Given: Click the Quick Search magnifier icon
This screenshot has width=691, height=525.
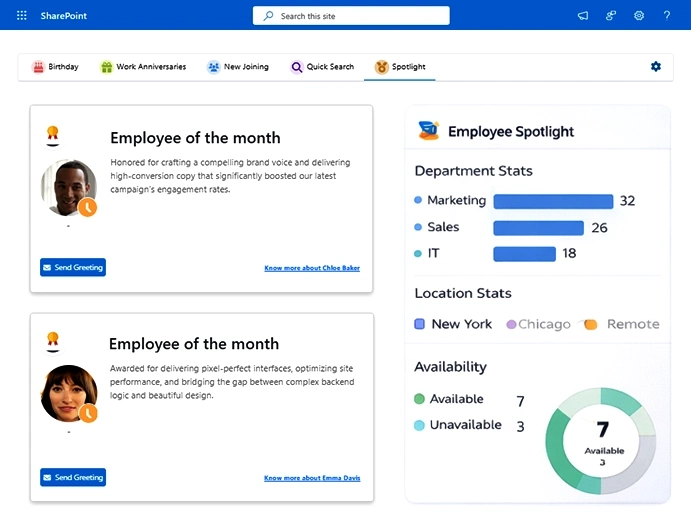Looking at the screenshot, I should coord(297,67).
